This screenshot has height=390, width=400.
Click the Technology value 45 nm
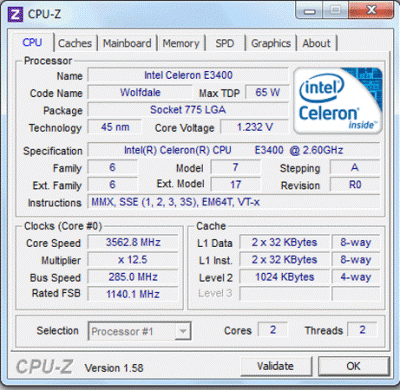[115, 127]
